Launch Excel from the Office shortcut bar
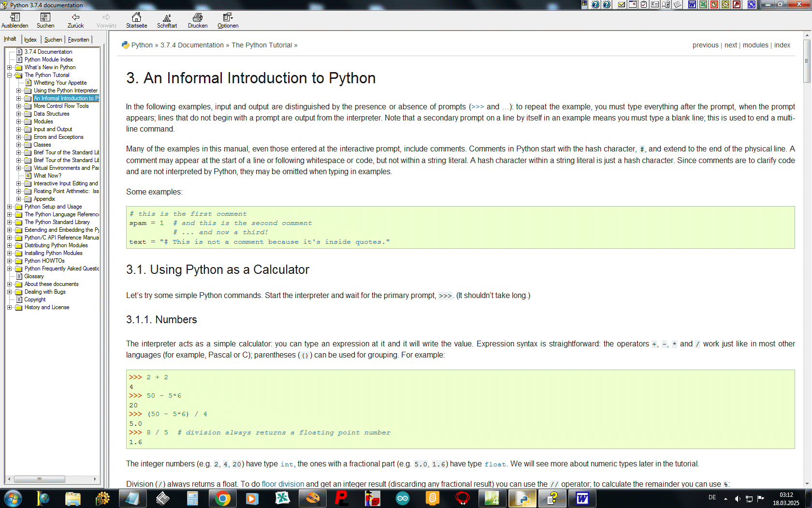The width and height of the screenshot is (812, 508). (703, 4)
